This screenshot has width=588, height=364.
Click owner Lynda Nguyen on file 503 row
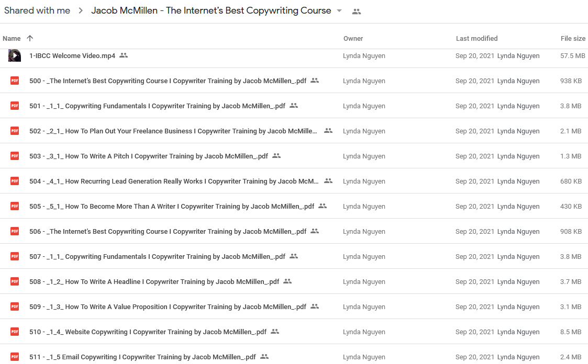pyautogui.click(x=364, y=156)
